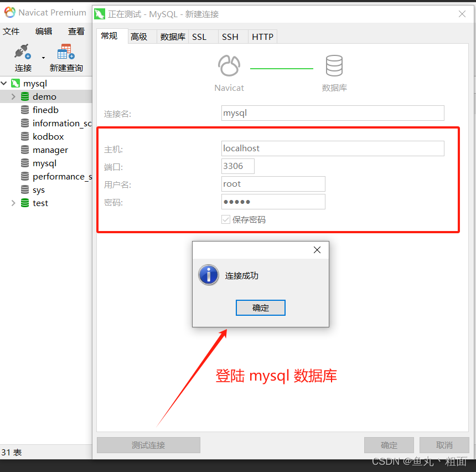Select the information_sc database row
Screen dimensions: 476x472
click(x=46, y=123)
